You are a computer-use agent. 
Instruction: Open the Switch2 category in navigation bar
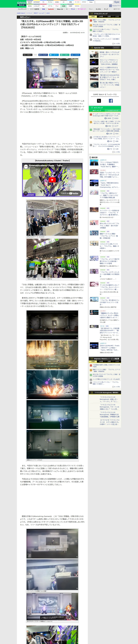(x=51, y=9)
